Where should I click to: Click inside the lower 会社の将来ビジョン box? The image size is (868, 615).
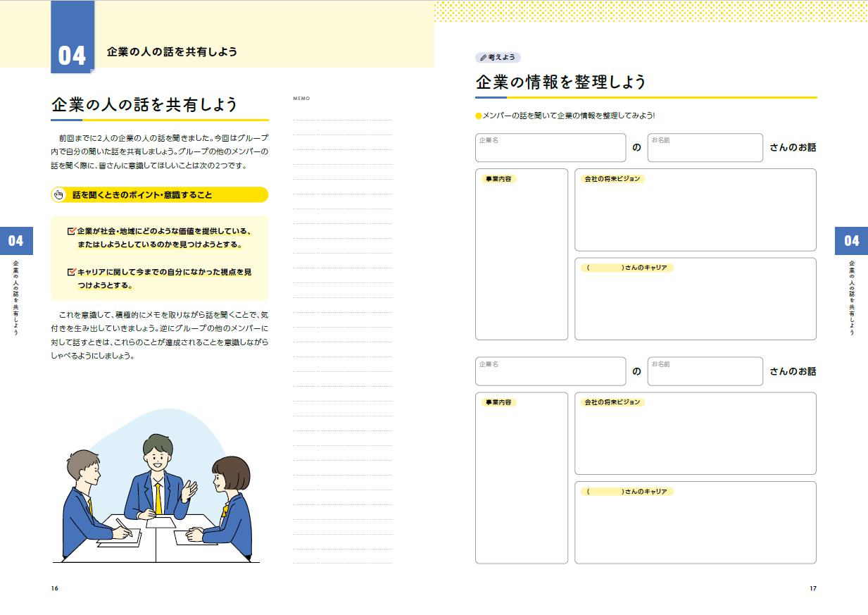pyautogui.click(x=696, y=433)
